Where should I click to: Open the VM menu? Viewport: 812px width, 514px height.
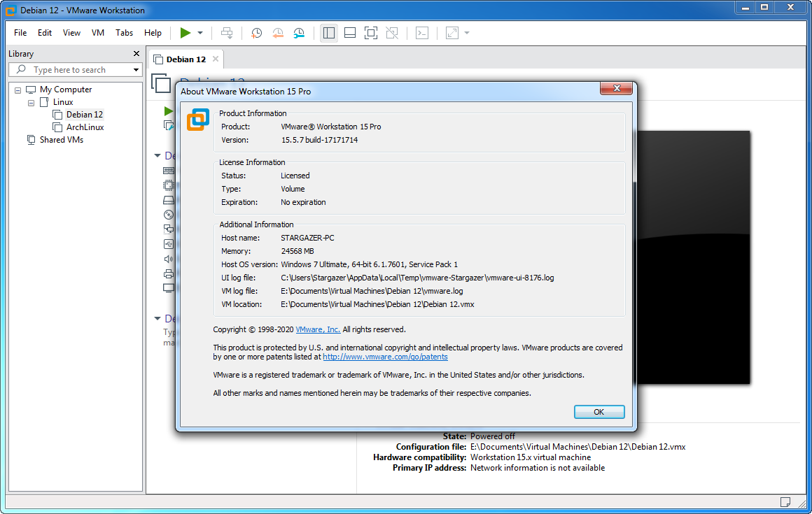tap(98, 33)
